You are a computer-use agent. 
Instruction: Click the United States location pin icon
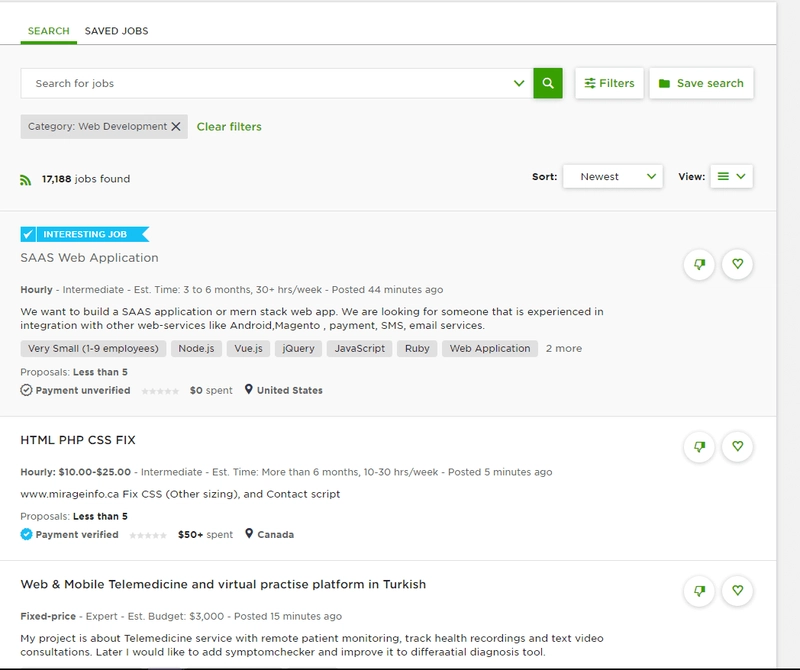248,389
